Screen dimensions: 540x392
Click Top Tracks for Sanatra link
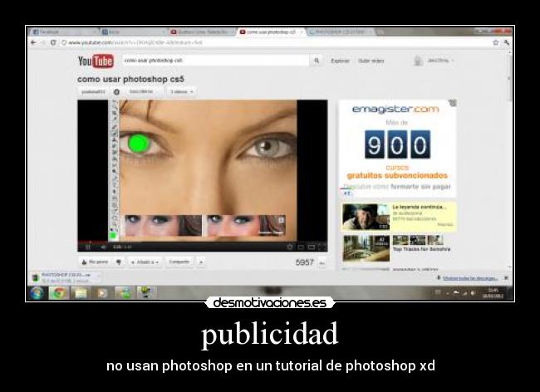pyautogui.click(x=421, y=249)
